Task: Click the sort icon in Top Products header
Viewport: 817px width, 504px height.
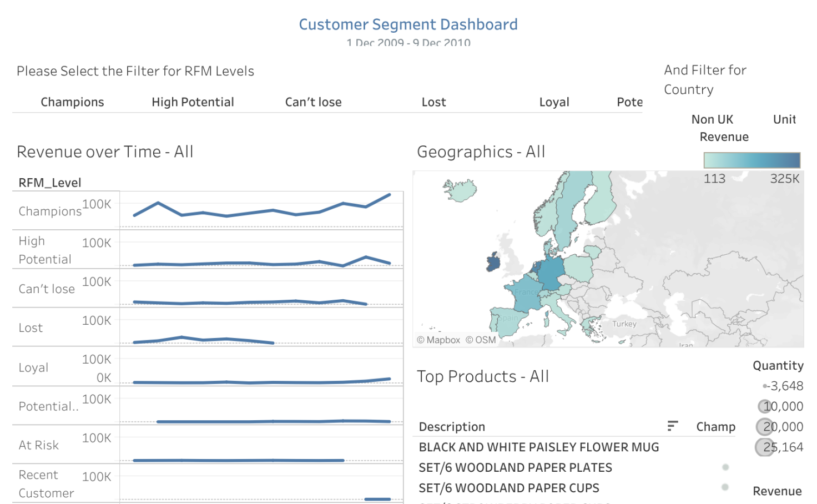Action: click(672, 426)
